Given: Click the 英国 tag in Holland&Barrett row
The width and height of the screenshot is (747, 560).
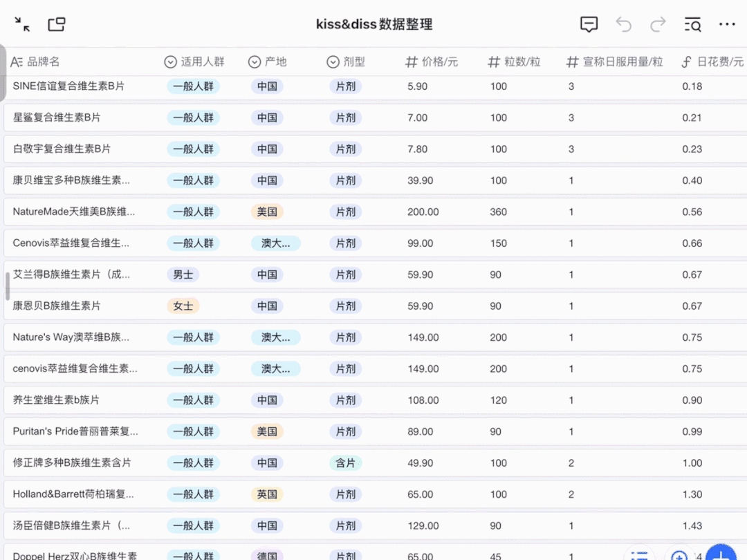Looking at the screenshot, I should click(x=267, y=494).
